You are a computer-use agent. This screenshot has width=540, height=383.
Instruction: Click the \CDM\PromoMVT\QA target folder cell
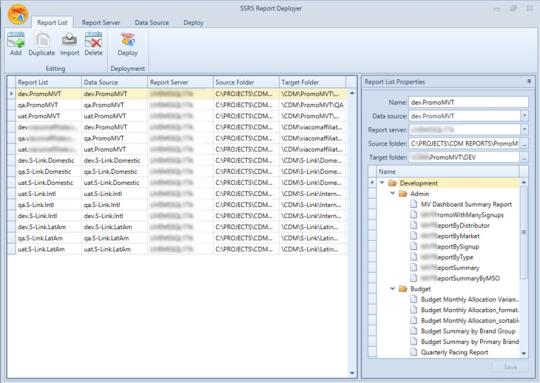[312, 105]
